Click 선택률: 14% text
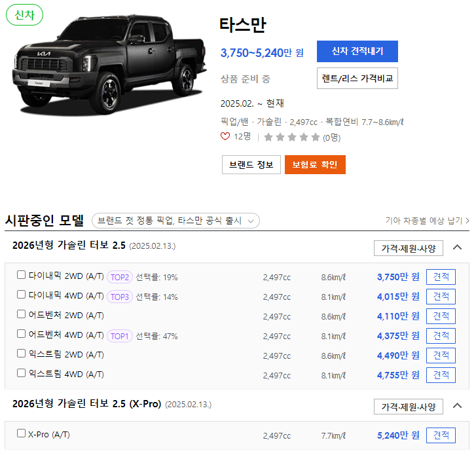 (x=156, y=297)
